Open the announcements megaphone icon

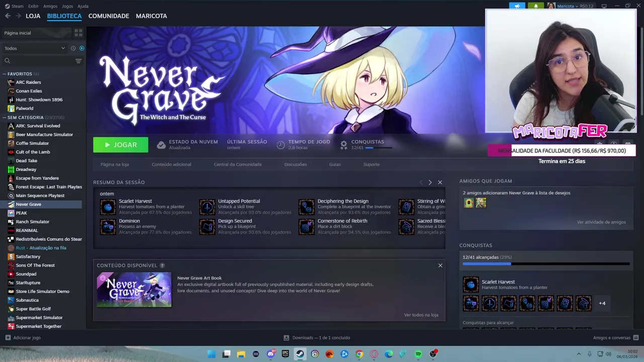click(x=517, y=6)
